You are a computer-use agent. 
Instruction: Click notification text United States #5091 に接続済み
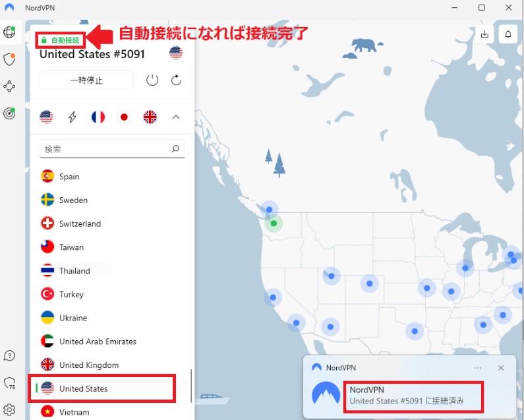[x=407, y=401]
